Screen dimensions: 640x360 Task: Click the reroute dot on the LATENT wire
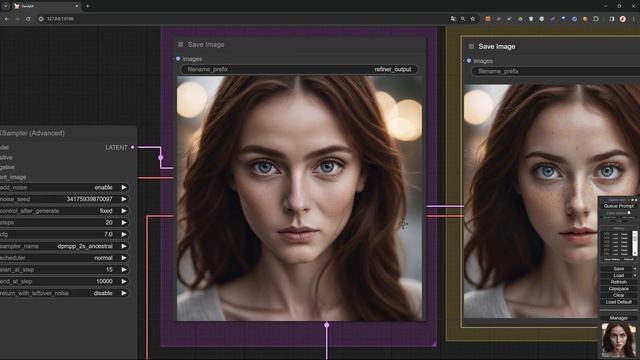pyautogui.click(x=161, y=158)
